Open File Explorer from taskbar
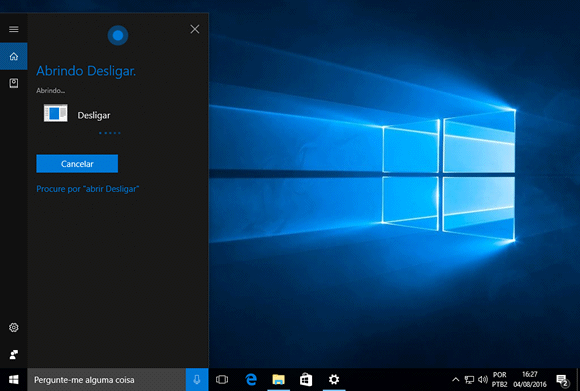580x391 pixels. pyautogui.click(x=279, y=380)
